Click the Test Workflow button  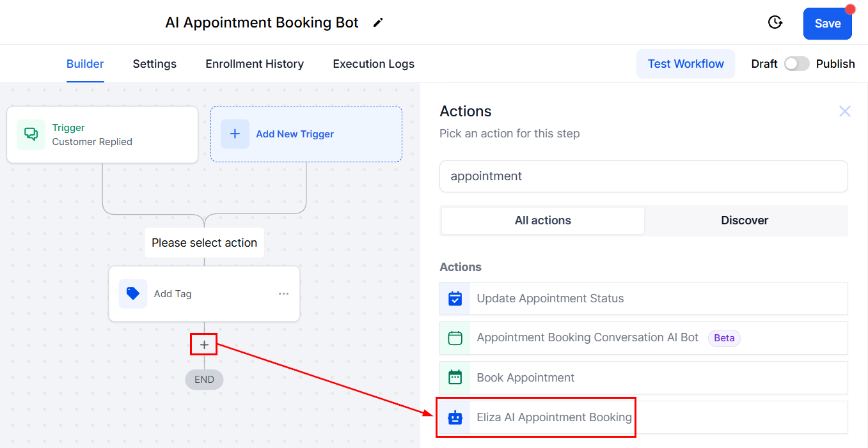click(x=686, y=64)
